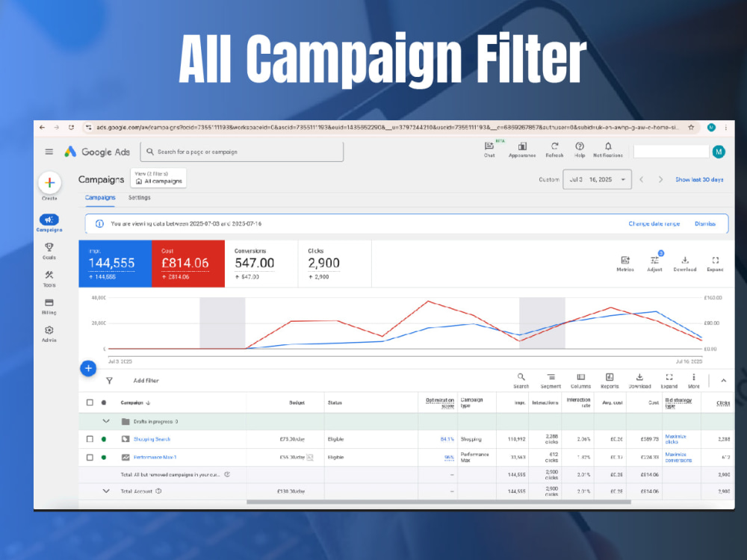Open the table Columns icon
747x560 pixels.
[580, 381]
